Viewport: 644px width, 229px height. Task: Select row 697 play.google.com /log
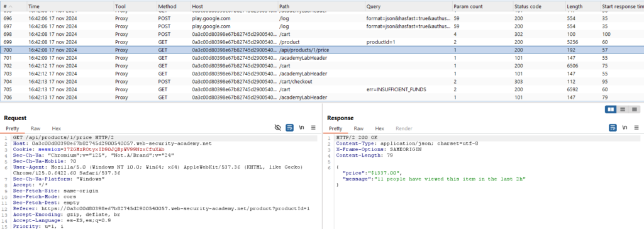tap(322, 26)
